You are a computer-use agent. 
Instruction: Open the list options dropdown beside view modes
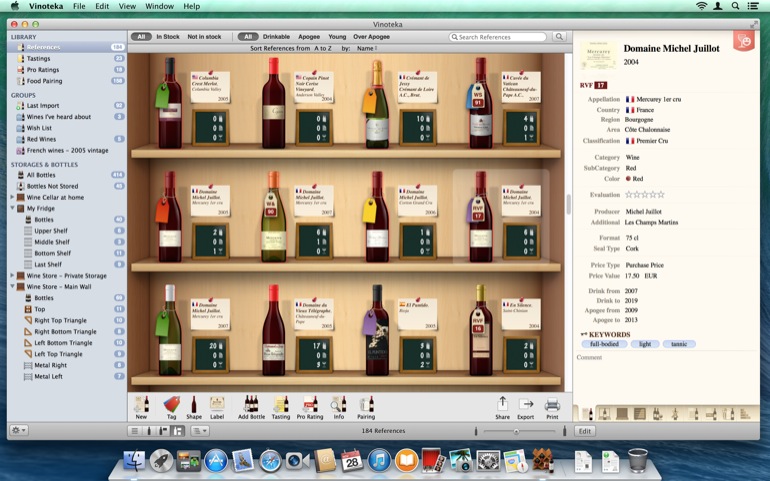(200, 431)
